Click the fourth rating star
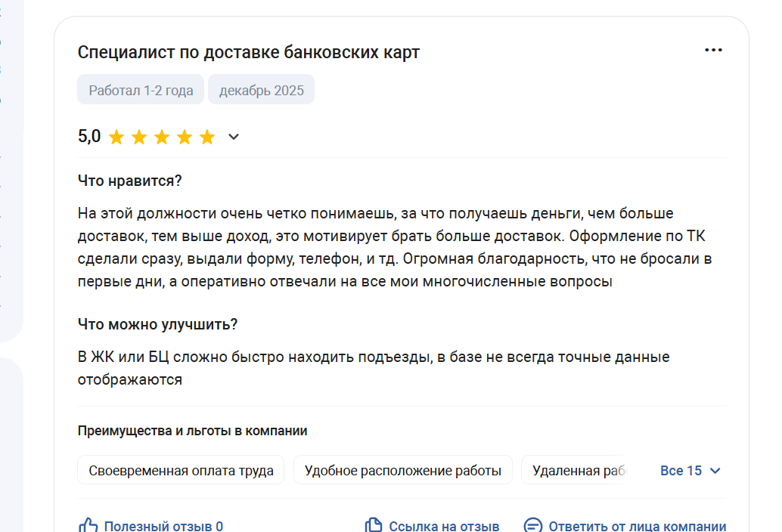 (185, 138)
